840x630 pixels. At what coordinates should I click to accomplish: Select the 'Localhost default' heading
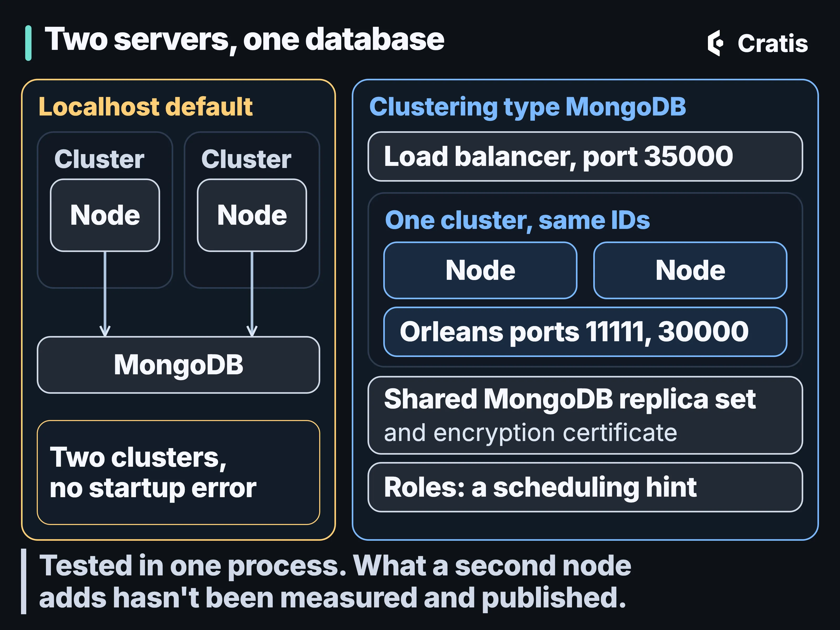(146, 106)
